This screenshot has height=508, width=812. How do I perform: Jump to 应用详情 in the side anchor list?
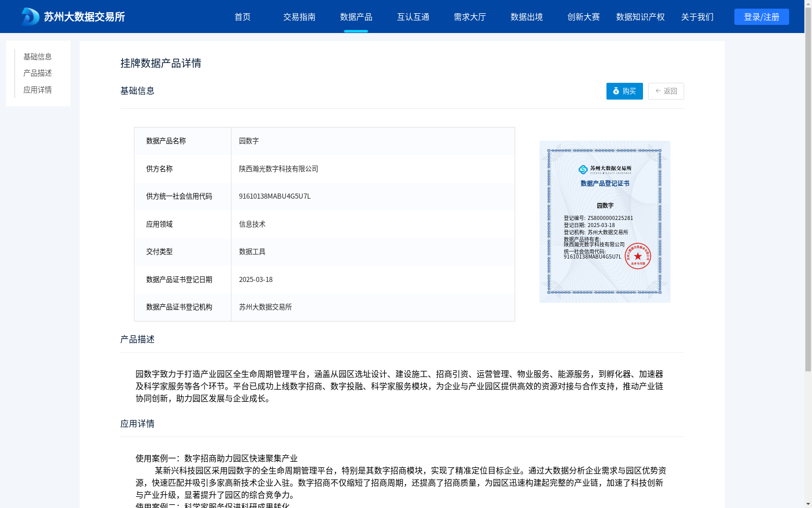(x=38, y=90)
